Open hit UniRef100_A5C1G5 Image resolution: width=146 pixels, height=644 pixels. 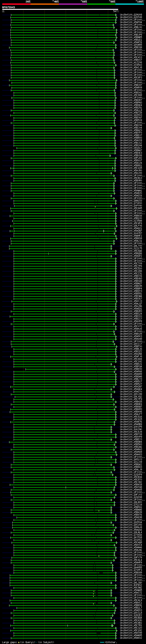[x=131, y=168]
